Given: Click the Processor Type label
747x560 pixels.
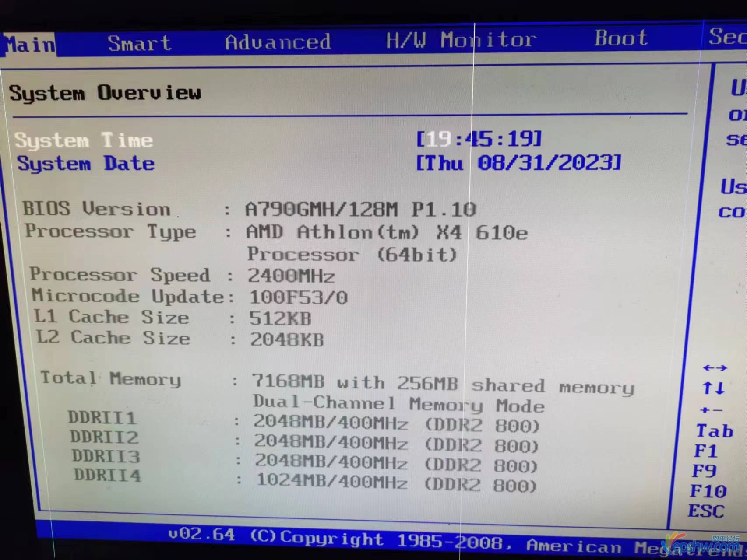Looking at the screenshot, I should point(110,231).
